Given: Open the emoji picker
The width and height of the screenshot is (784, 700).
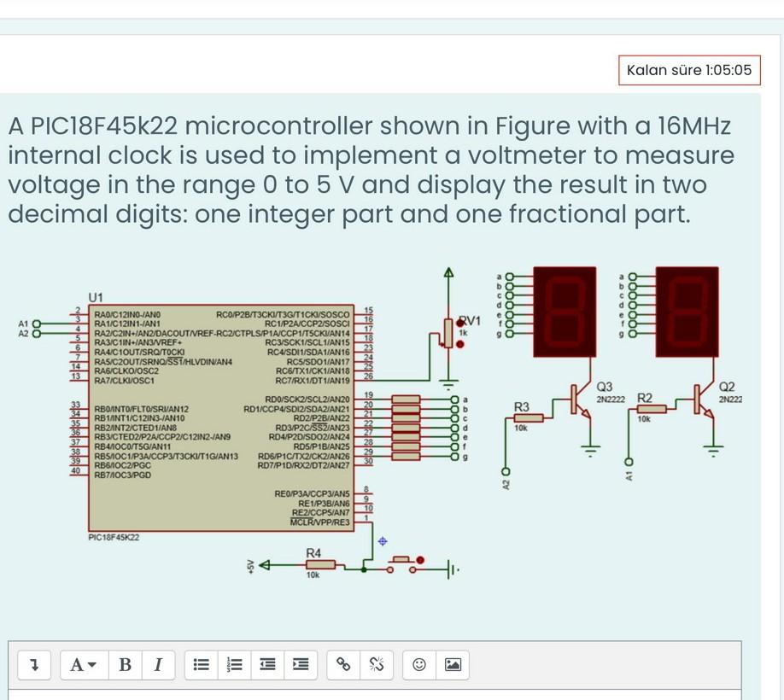Looking at the screenshot, I should [418, 665].
